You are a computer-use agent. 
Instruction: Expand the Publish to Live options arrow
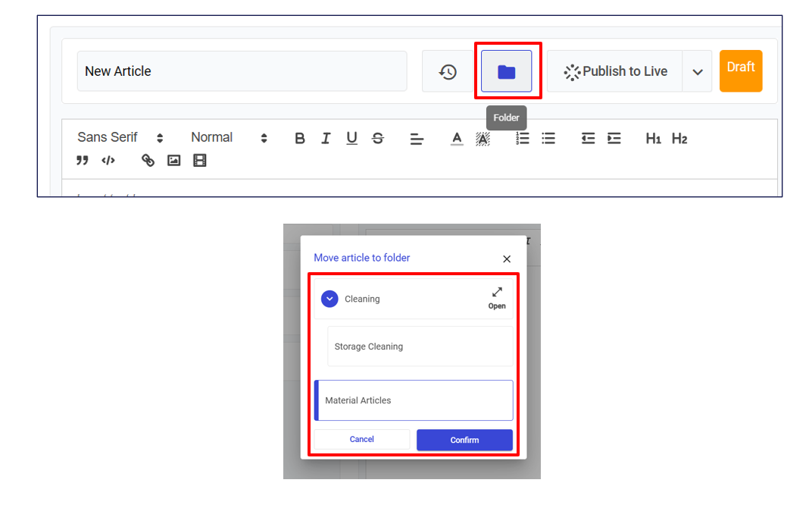tap(698, 72)
